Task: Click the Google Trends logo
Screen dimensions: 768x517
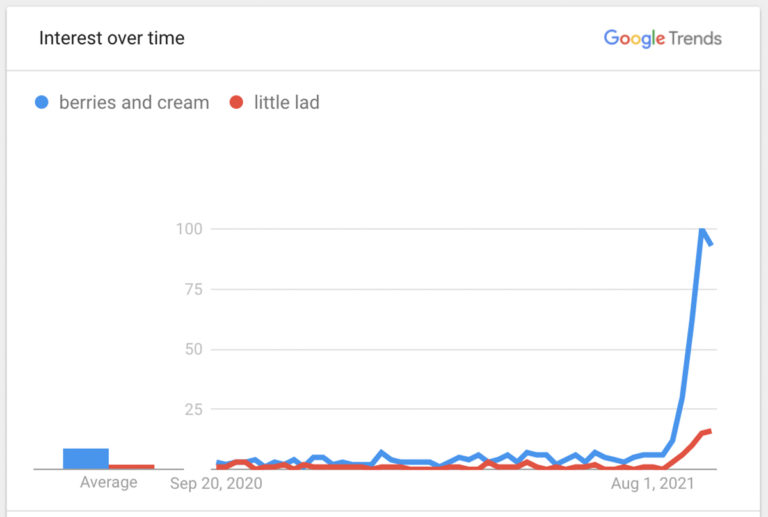Action: click(662, 39)
